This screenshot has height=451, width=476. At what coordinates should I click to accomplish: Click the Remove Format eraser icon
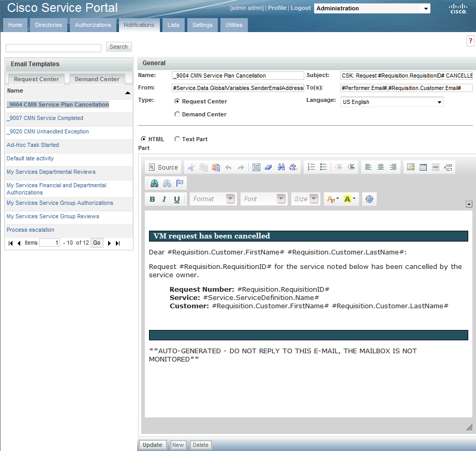point(269,167)
